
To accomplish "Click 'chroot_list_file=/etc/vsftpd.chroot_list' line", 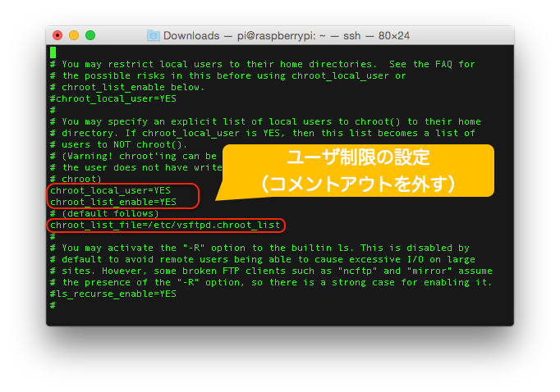I will tap(165, 225).
